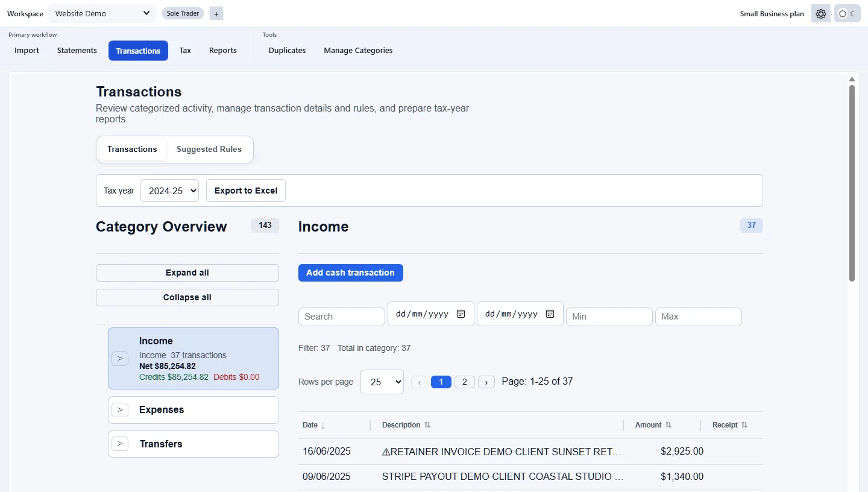Viewport: 868px width, 492px height.
Task: Click the 143 category count badge
Action: [265, 225]
